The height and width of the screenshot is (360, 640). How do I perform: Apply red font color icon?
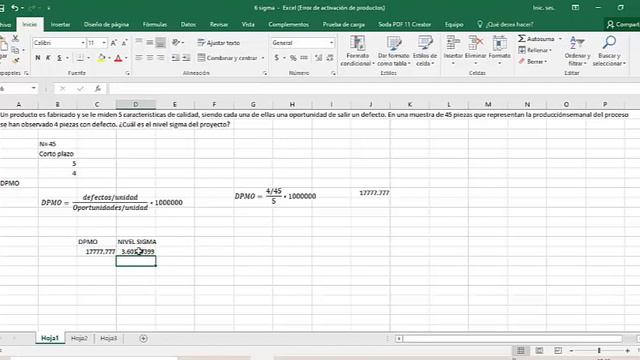tap(118, 58)
